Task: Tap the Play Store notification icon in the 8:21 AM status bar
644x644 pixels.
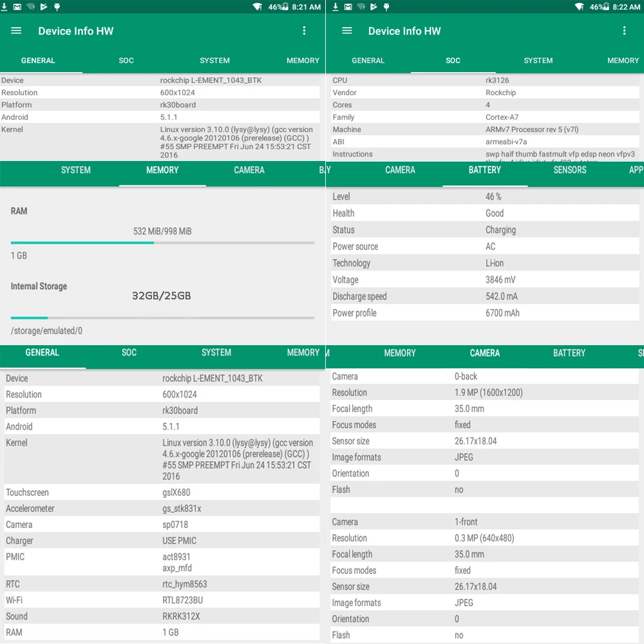Action: (44, 6)
